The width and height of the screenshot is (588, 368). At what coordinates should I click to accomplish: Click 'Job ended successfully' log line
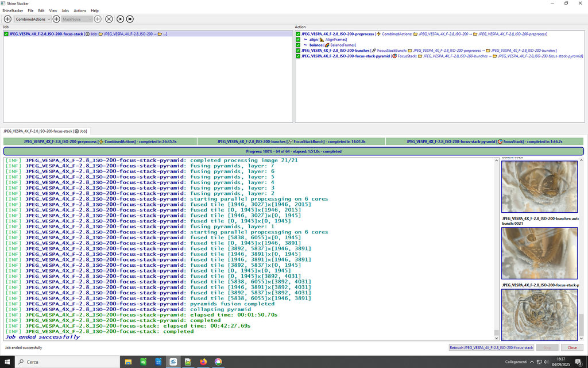click(x=42, y=337)
